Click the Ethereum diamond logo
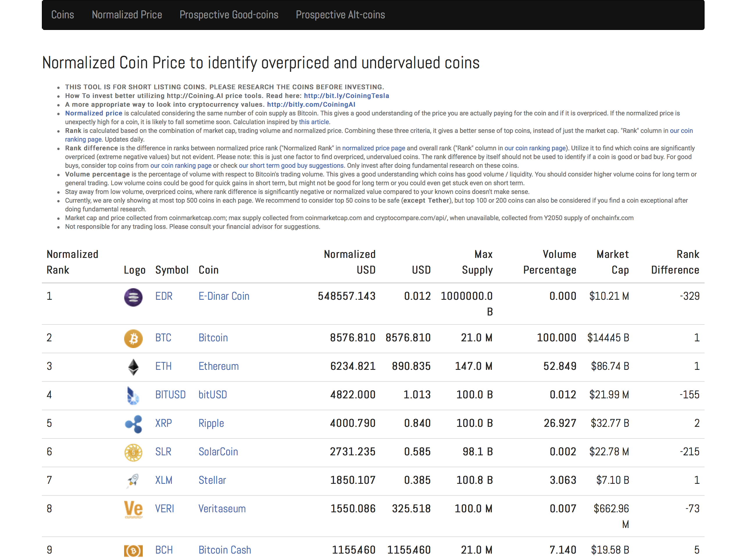This screenshot has width=754, height=560. coord(133,366)
